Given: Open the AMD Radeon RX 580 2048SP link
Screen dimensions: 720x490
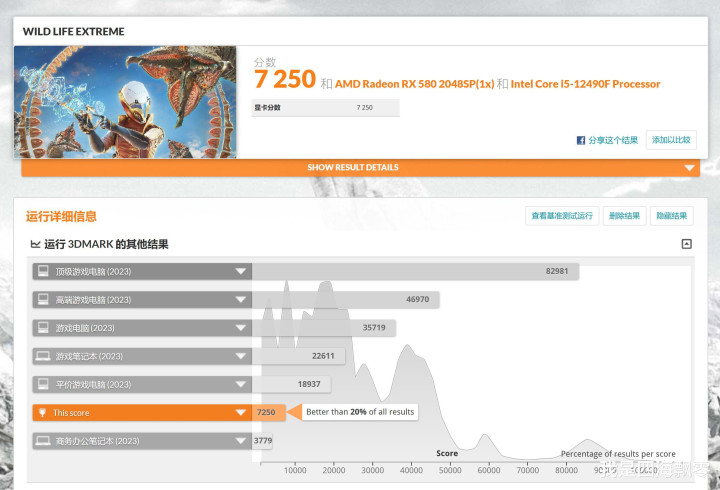Looking at the screenshot, I should click(415, 84).
